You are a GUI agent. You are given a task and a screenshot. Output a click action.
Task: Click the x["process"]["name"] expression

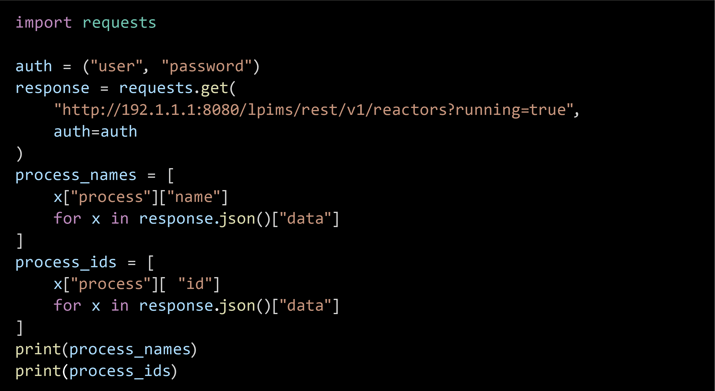coord(140,197)
